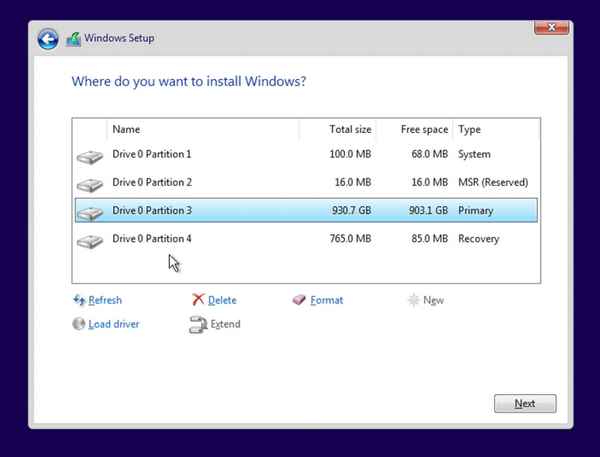Viewport: 600px width, 457px height.
Task: Click the Extend partition icon
Action: [198, 325]
